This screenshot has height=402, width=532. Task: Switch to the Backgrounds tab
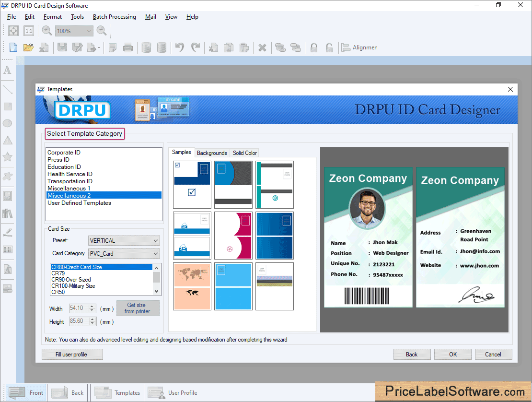tap(212, 153)
